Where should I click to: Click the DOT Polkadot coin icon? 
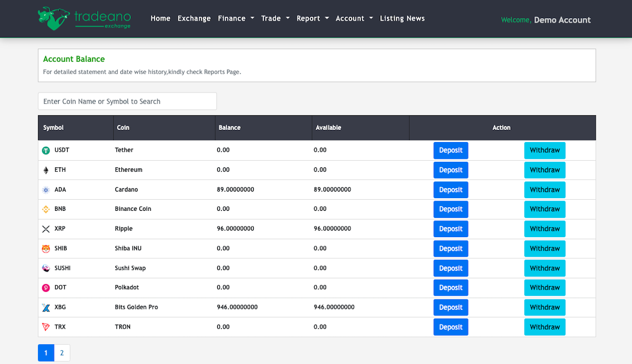pos(46,287)
